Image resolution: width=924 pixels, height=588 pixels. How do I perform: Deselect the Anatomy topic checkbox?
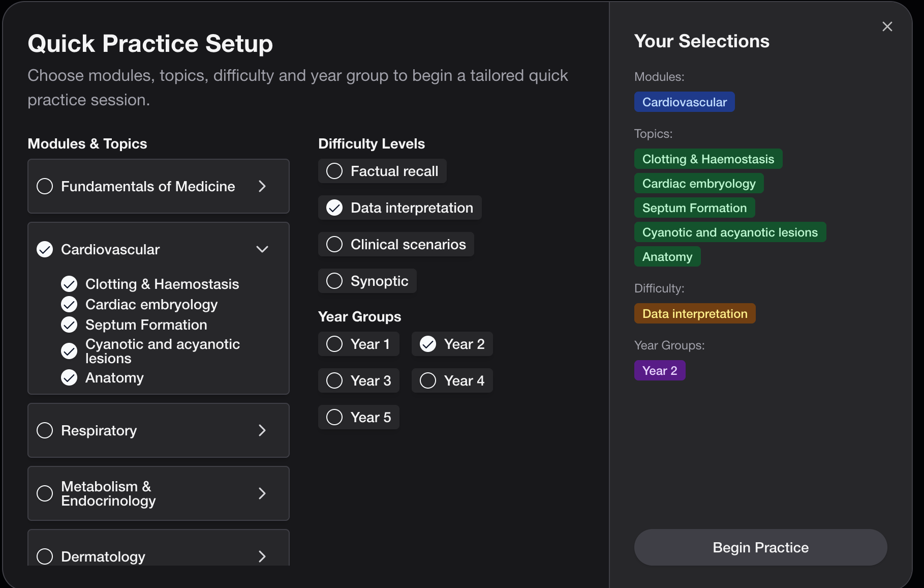69,377
